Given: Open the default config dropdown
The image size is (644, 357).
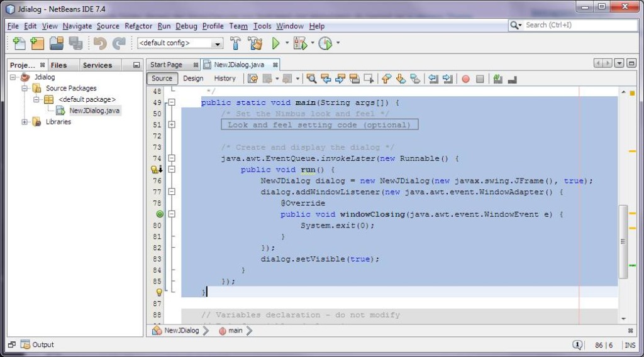Looking at the screenshot, I should [x=180, y=43].
